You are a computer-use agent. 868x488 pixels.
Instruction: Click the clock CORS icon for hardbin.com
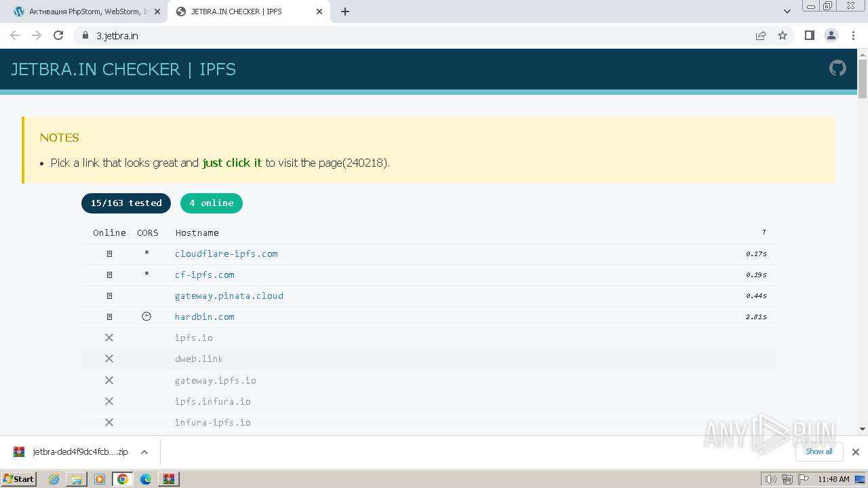[146, 317]
